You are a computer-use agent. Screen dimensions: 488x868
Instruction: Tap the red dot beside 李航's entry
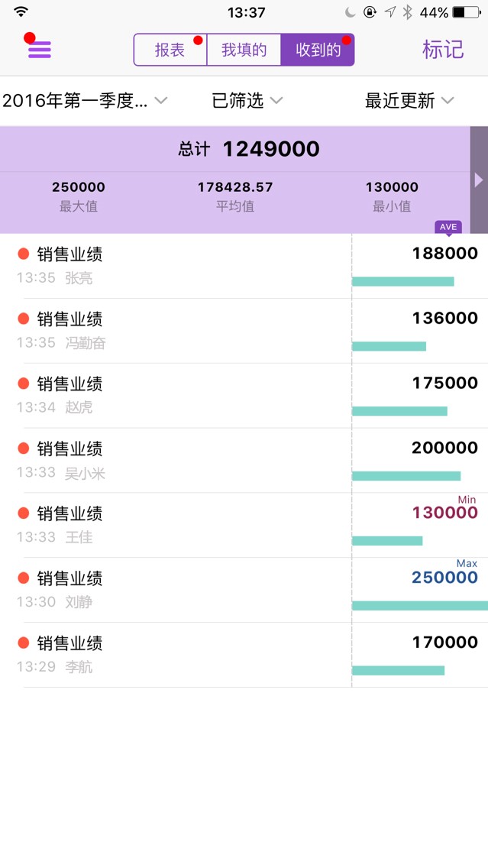(x=23, y=643)
